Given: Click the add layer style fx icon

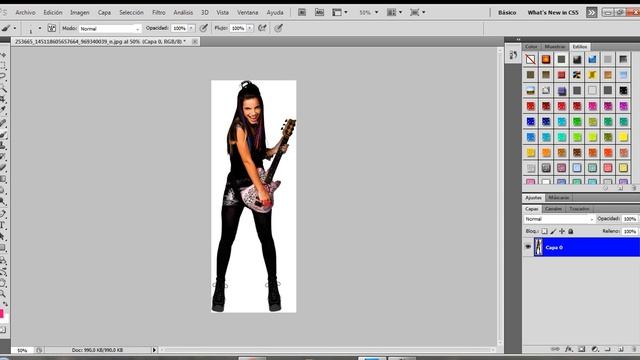Looking at the screenshot, I should coord(569,349).
